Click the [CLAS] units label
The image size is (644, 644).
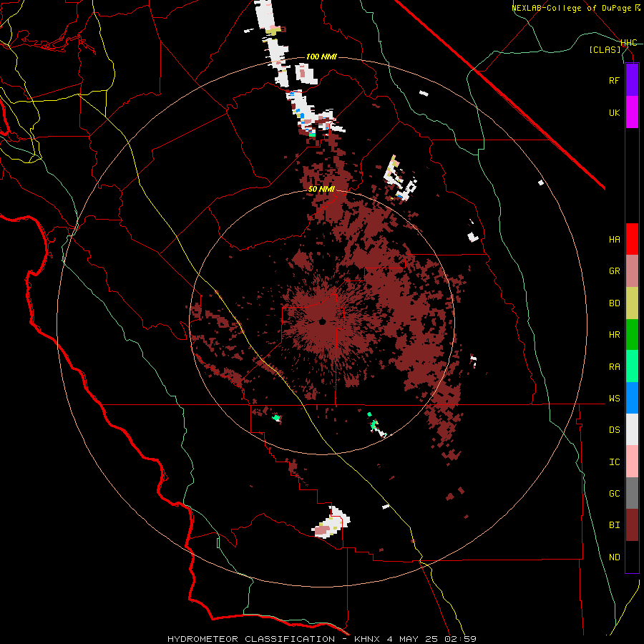[605, 50]
